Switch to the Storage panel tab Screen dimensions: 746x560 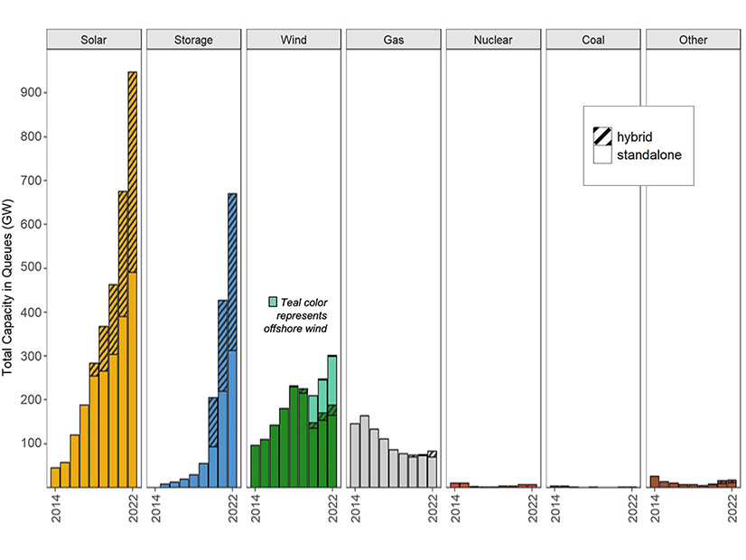tap(193, 39)
